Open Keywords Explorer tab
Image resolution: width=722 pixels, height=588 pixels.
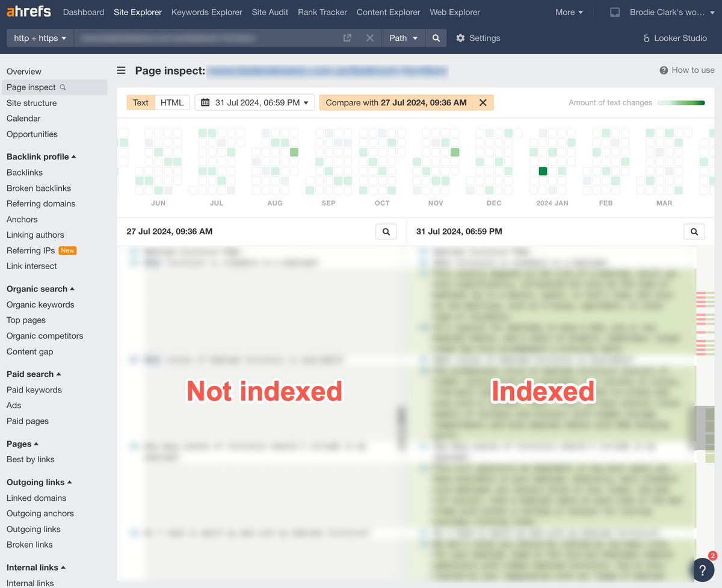(207, 12)
